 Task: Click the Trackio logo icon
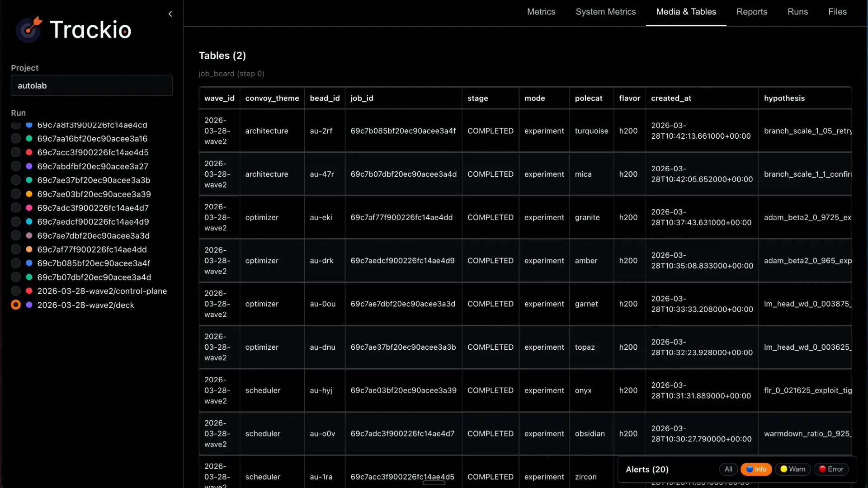[x=29, y=29]
